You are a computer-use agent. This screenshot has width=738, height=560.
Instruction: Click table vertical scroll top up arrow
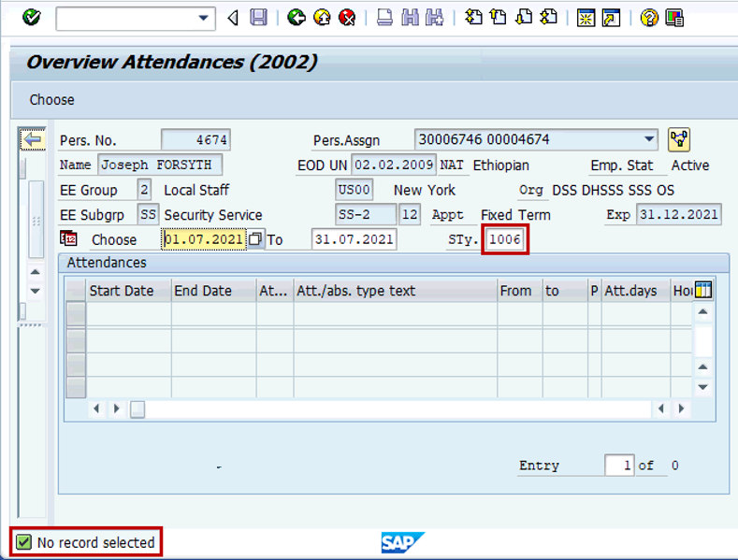pyautogui.click(x=703, y=311)
